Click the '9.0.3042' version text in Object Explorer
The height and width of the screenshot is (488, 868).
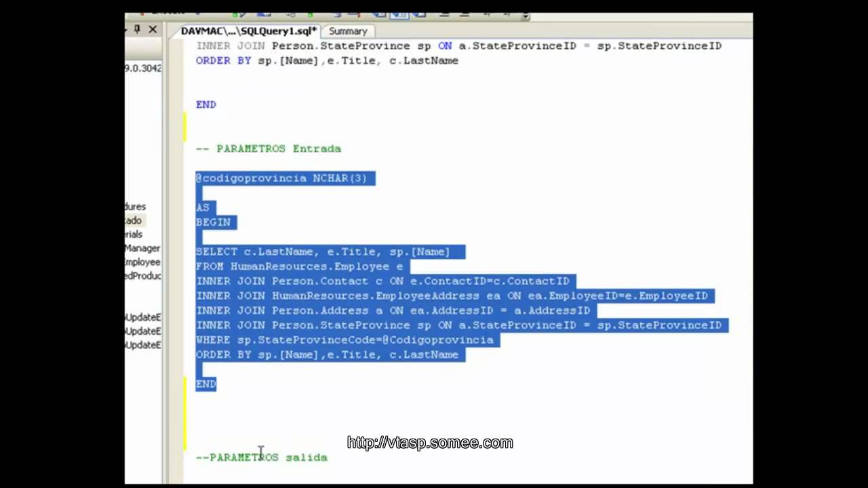point(143,68)
